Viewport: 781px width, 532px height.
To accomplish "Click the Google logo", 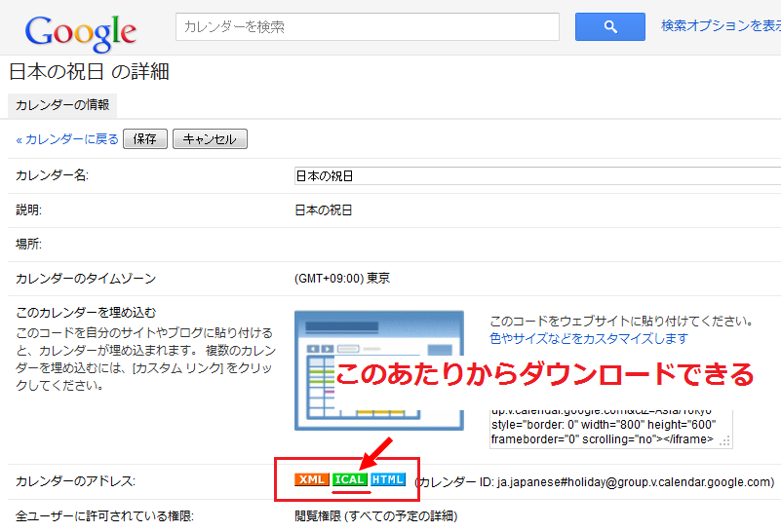I will click(81, 32).
